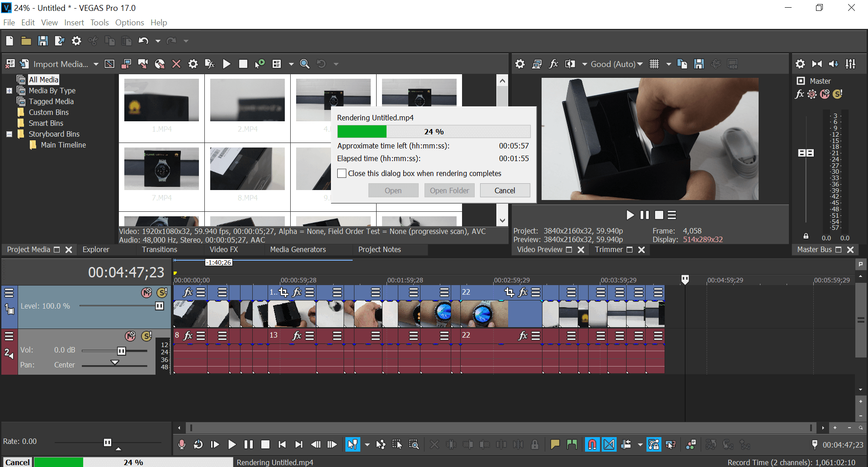
Task: Click the timeline cursor marker at 00:04:47
Action: (x=685, y=280)
